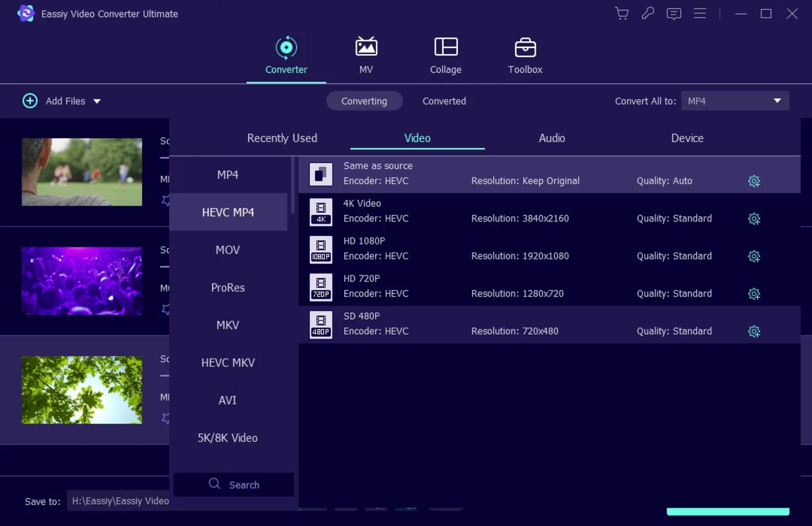Open settings gear for HD 1080P preset

point(754,256)
